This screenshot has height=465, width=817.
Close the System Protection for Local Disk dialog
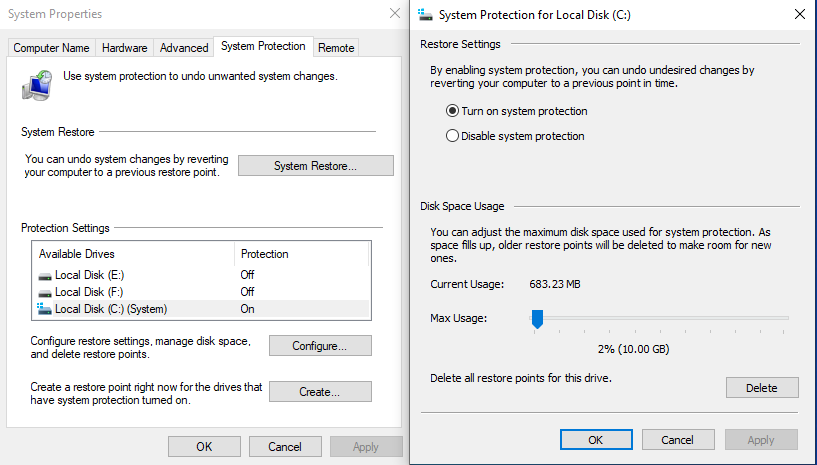pyautogui.click(x=798, y=14)
